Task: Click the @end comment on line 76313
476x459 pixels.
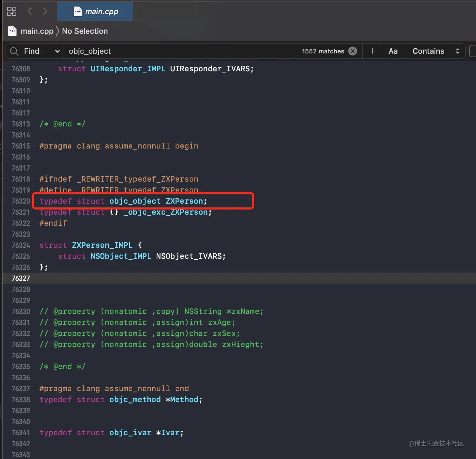Action: (62, 124)
